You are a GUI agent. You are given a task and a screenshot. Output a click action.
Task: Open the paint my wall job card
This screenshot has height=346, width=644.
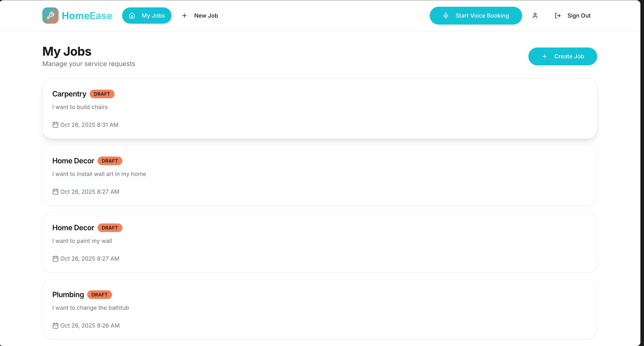click(320, 242)
